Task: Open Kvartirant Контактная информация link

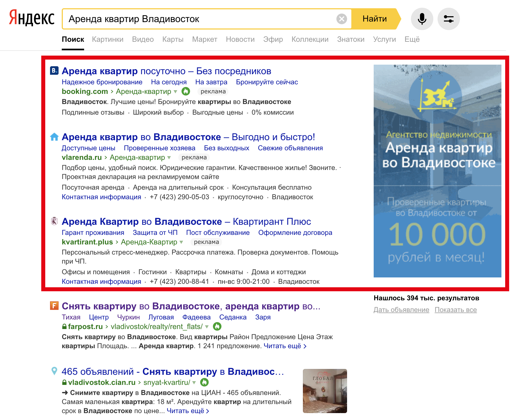Action: click(101, 281)
